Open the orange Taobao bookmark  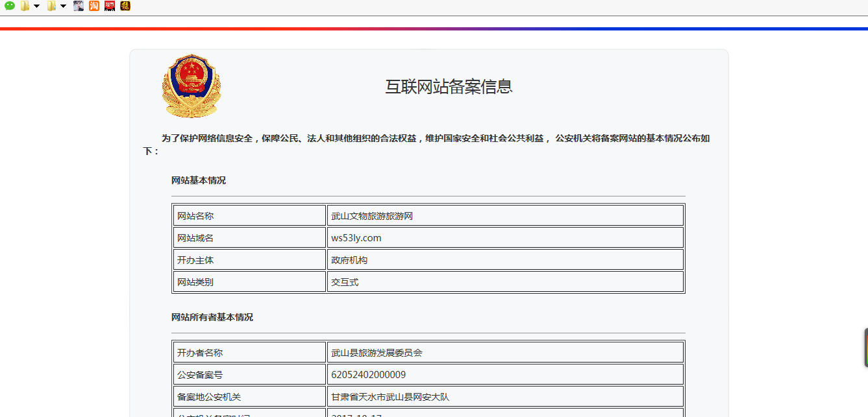click(94, 6)
